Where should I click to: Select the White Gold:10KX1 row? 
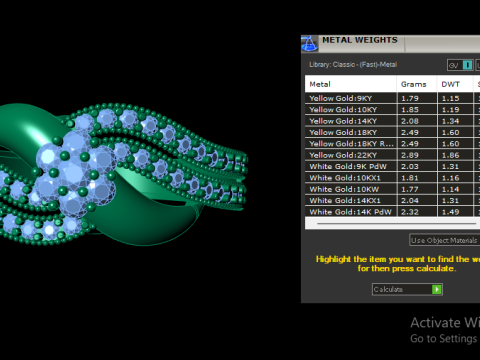click(x=392, y=178)
